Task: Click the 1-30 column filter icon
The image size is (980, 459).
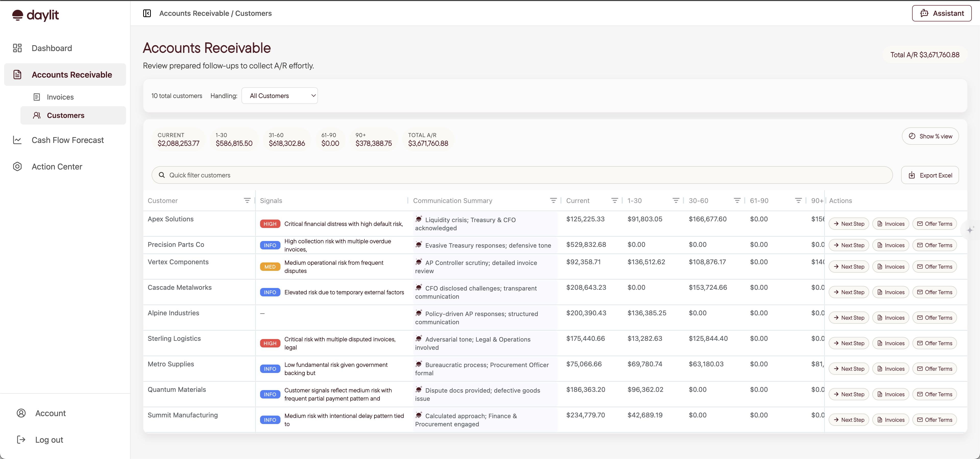Action: pos(676,201)
